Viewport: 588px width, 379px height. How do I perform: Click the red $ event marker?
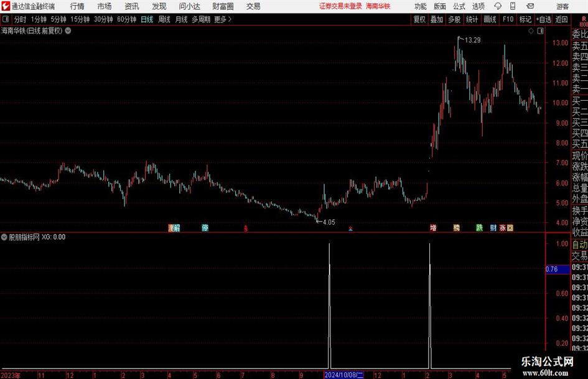tap(246, 228)
